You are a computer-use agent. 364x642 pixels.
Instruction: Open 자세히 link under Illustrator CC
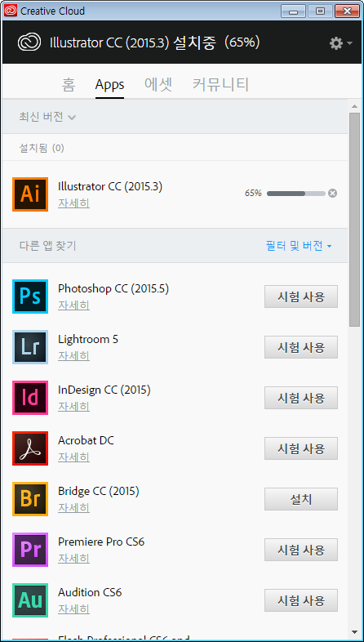tap(73, 203)
